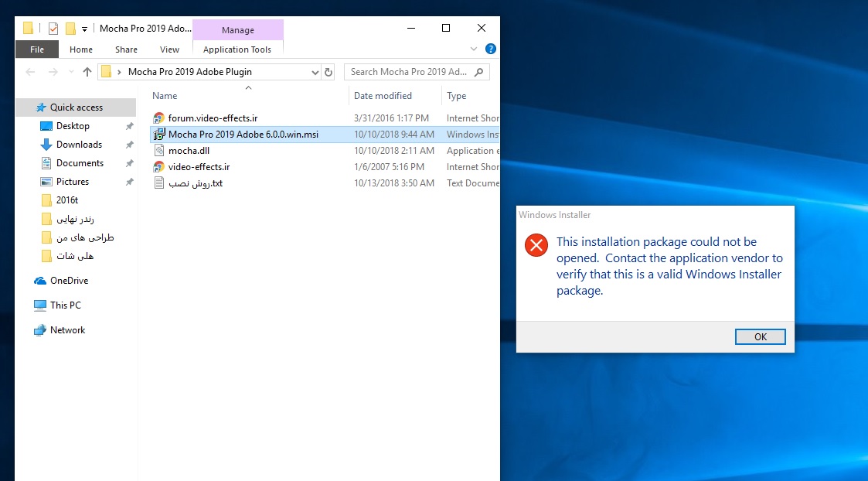Image resolution: width=868 pixels, height=481 pixels.
Task: Click the address bar folder icon
Action: [x=107, y=71]
